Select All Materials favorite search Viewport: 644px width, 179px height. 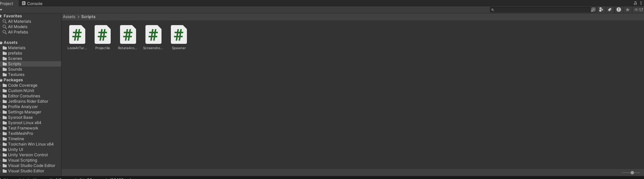[19, 21]
